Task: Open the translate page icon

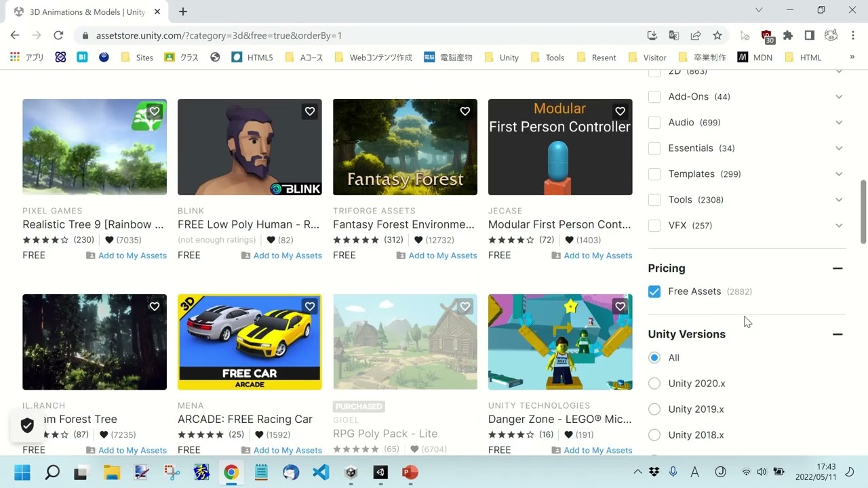Action: coord(674,35)
